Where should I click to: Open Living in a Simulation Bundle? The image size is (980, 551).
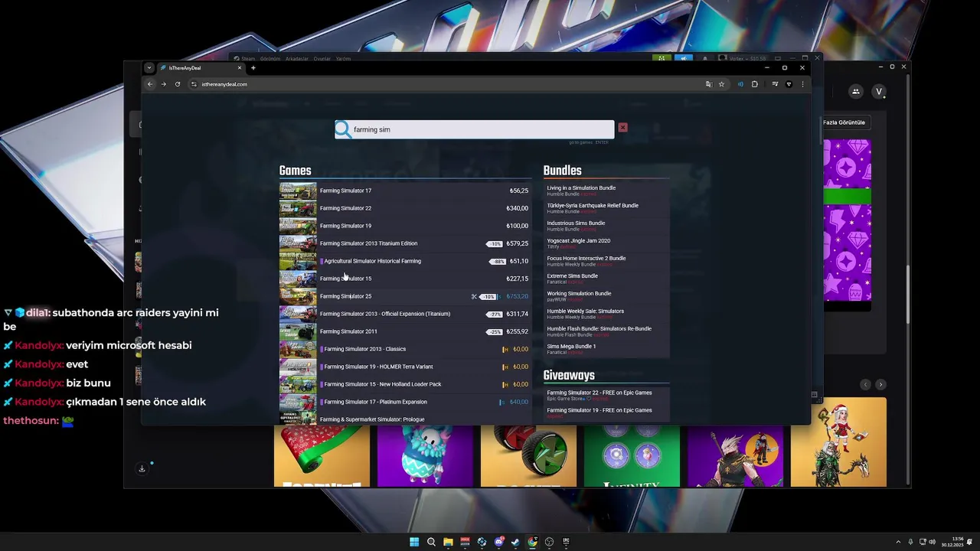point(581,187)
